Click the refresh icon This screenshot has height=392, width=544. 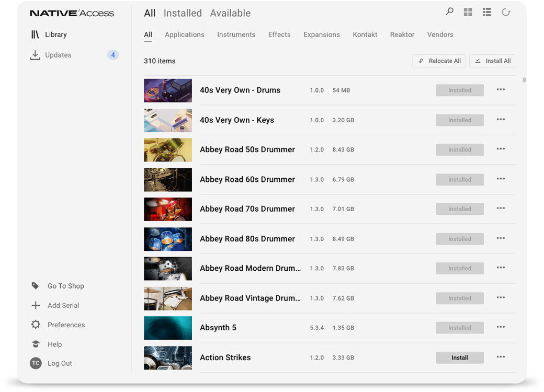coord(506,12)
